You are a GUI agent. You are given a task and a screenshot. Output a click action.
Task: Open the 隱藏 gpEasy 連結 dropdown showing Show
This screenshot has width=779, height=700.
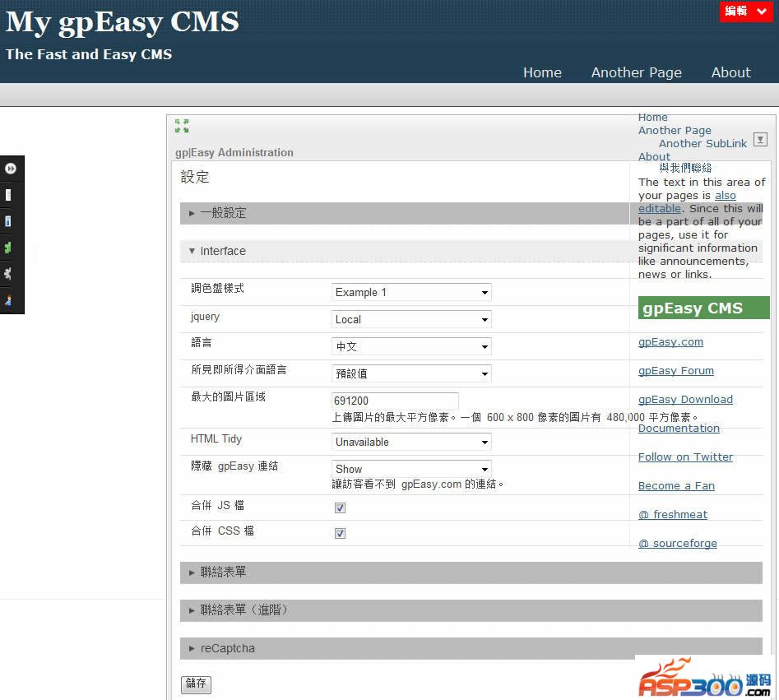coord(411,469)
